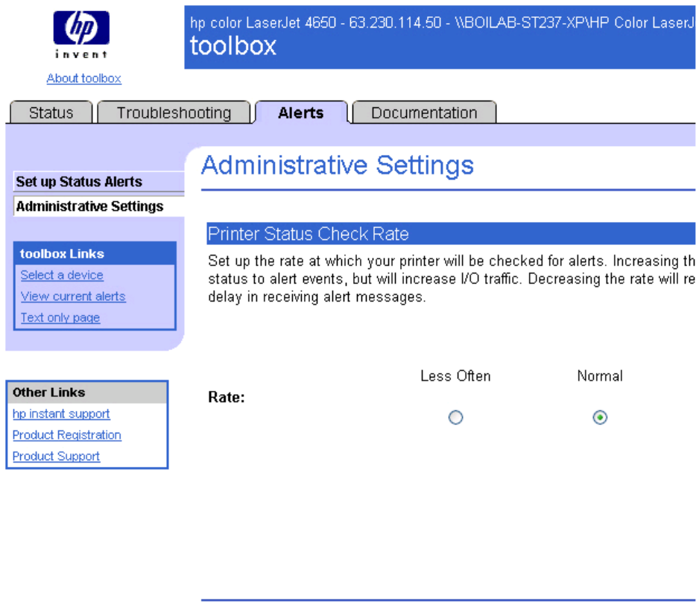Click the HP invent logo
Screen dimensions: 696x616
[81, 34]
